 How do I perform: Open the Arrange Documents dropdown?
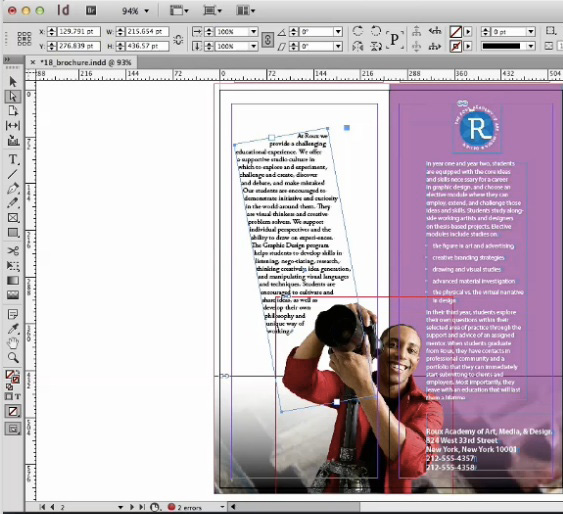pyautogui.click(x=246, y=10)
